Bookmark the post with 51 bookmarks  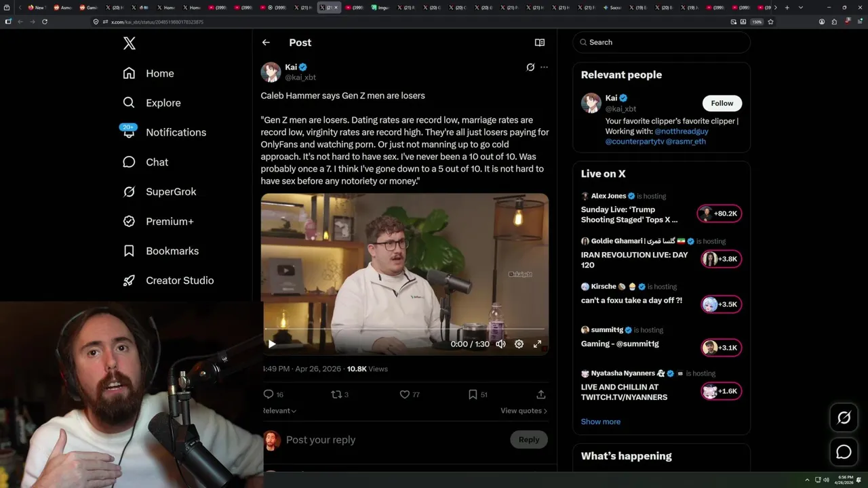click(x=477, y=394)
